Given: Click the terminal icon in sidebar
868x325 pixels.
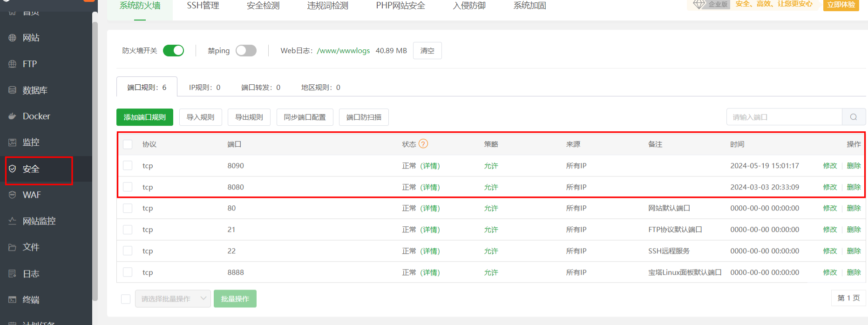Looking at the screenshot, I should click(13, 300).
